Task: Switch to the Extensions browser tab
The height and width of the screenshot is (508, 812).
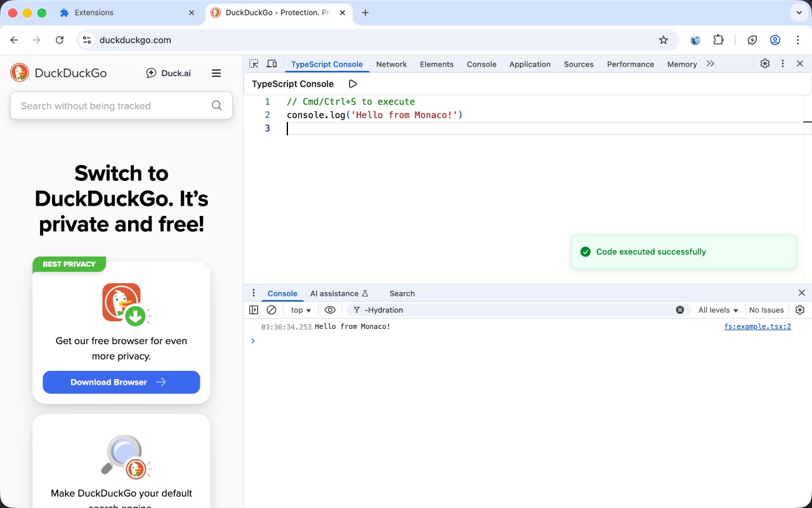Action: pyautogui.click(x=128, y=13)
